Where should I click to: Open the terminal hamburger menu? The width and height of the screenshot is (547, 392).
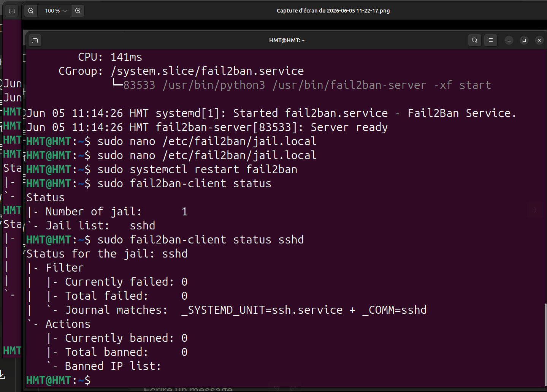click(x=491, y=40)
